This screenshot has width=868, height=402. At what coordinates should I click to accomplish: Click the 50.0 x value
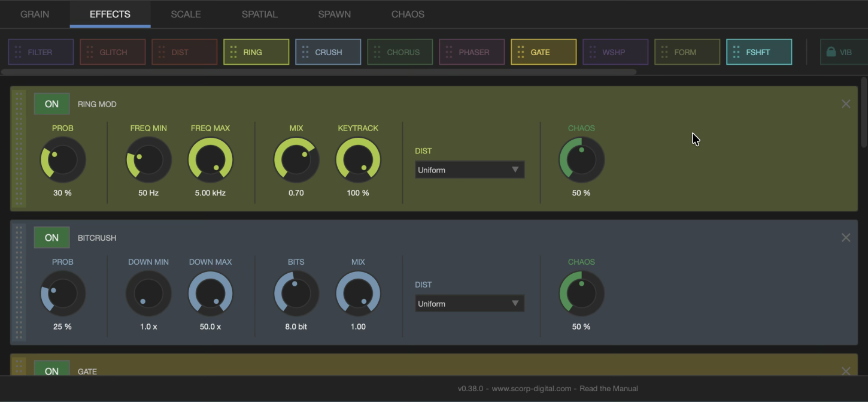coord(210,327)
